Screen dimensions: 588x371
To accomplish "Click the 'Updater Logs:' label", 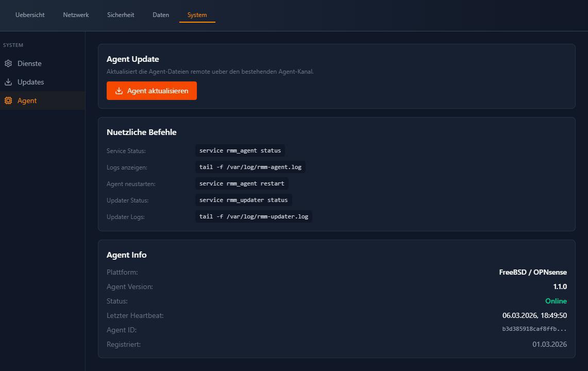I will click(126, 217).
